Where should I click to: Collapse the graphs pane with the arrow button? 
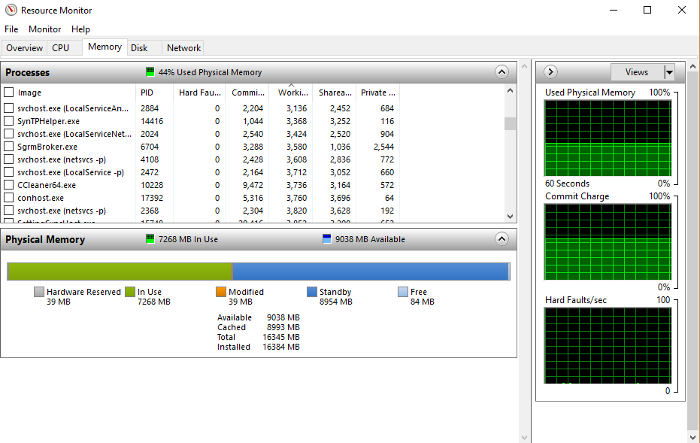[550, 72]
